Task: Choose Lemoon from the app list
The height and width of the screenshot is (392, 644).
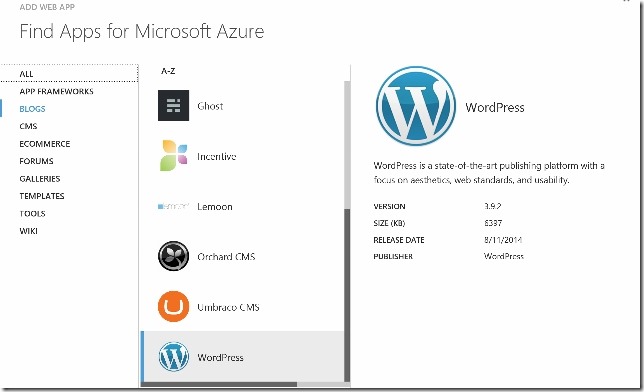Action: [x=214, y=207]
